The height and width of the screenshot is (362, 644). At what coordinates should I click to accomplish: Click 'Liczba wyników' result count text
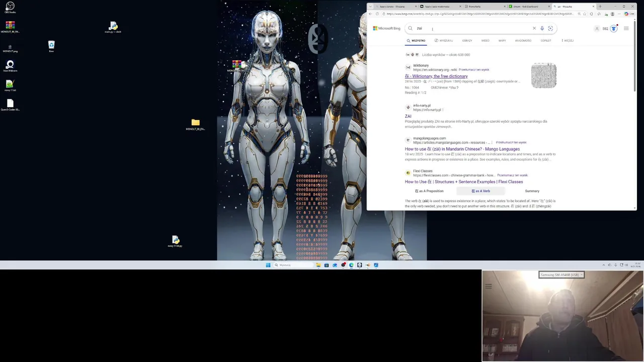pos(446,55)
